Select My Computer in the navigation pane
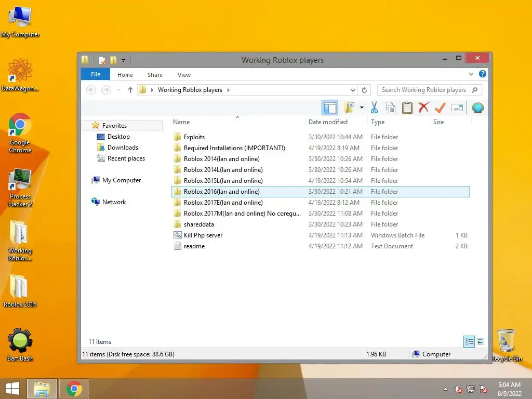The image size is (532, 399). click(121, 180)
